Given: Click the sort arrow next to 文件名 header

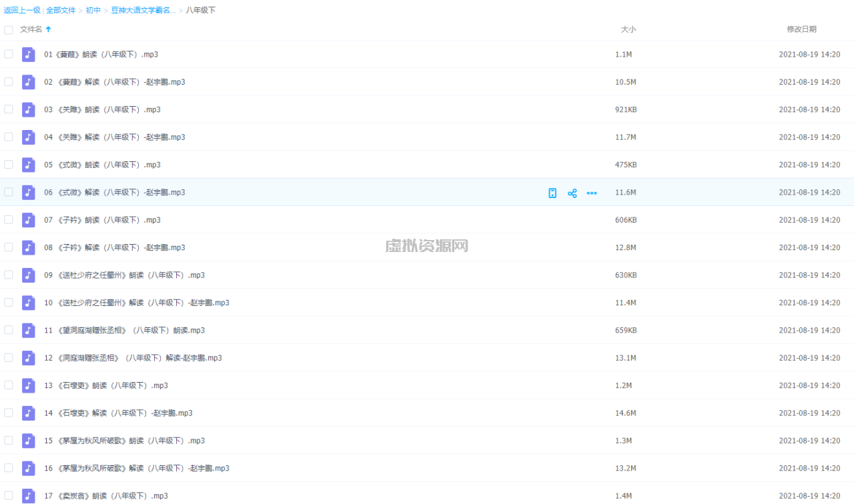Looking at the screenshot, I should tap(48, 29).
